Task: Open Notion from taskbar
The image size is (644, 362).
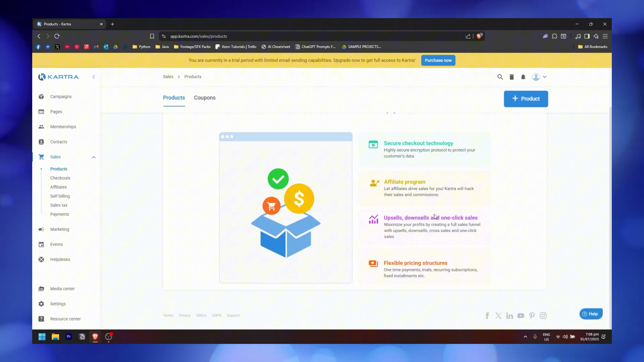Action: [82, 337]
